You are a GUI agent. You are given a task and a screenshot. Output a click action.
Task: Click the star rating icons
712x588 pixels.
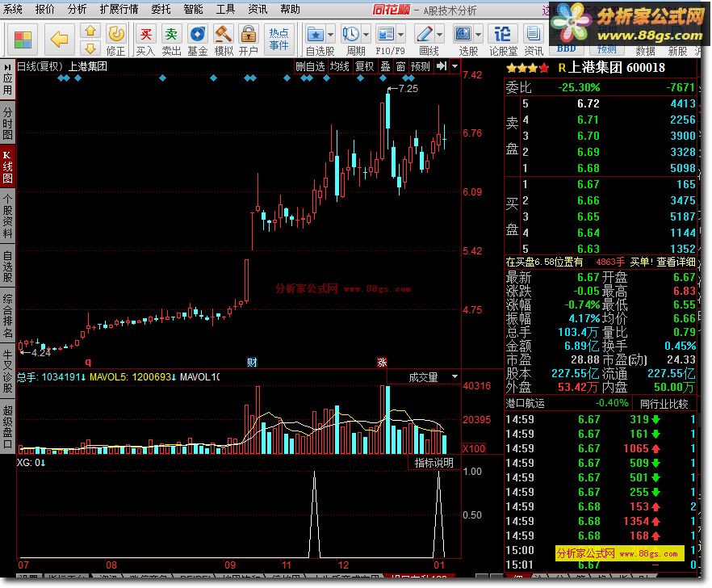pyautogui.click(x=527, y=68)
